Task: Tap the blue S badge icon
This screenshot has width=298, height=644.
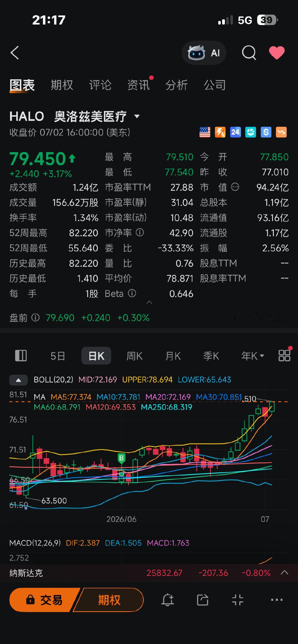Action: point(266,132)
